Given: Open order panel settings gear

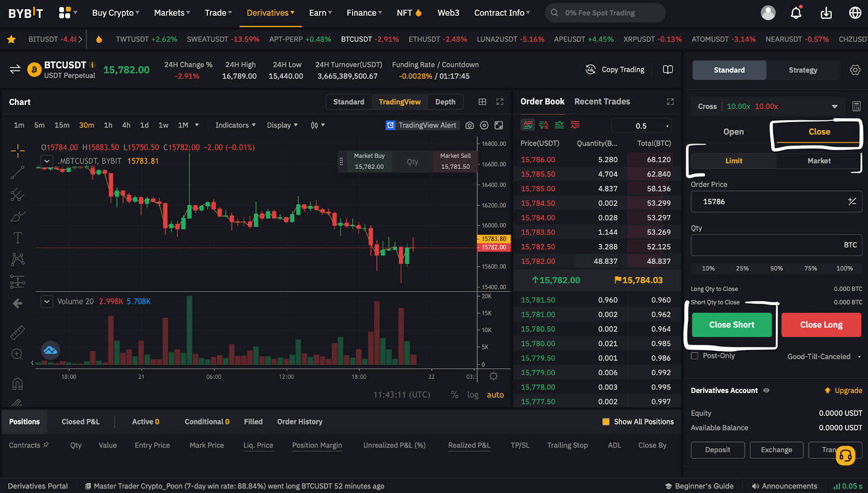Looking at the screenshot, I should [x=855, y=70].
